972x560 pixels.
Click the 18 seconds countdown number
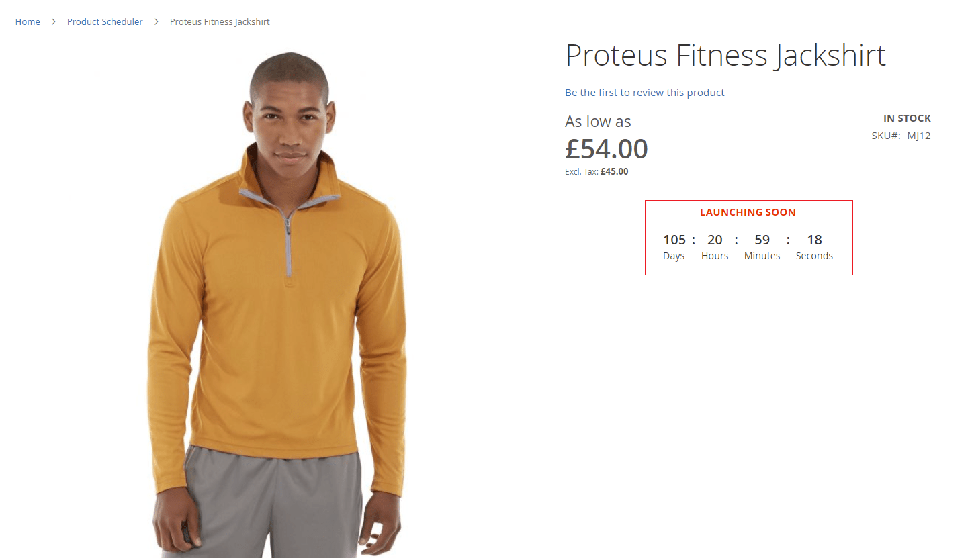814,240
